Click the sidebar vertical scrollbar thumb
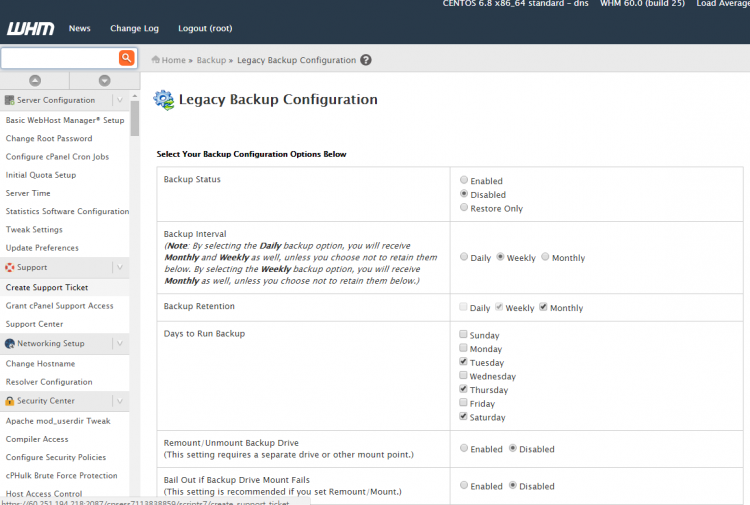 [x=135, y=118]
